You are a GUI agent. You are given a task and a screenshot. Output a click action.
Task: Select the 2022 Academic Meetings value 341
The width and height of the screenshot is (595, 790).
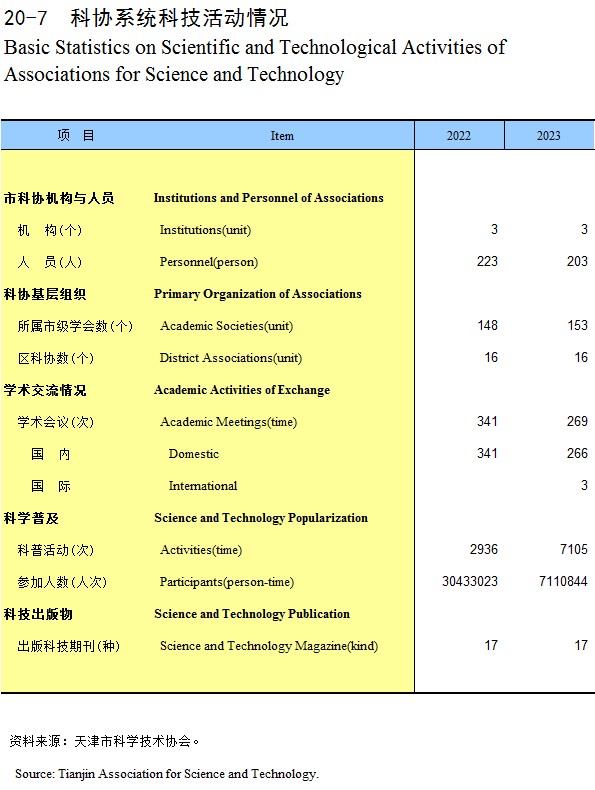(x=487, y=421)
